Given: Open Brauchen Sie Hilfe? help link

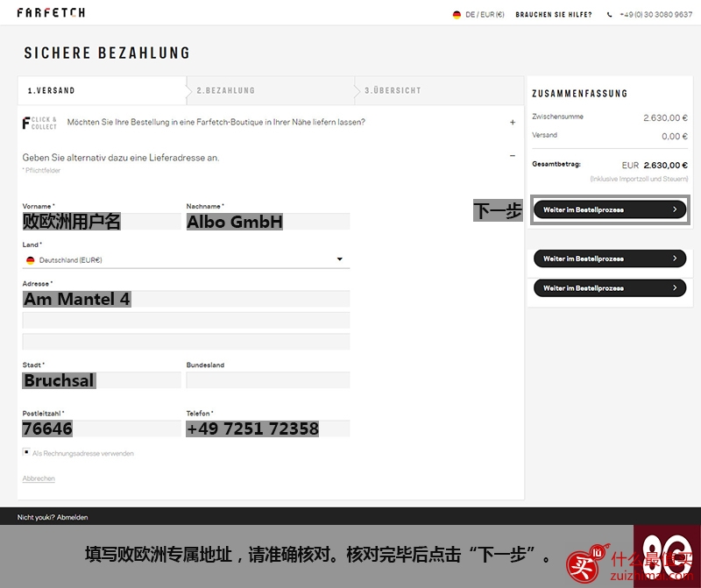Looking at the screenshot, I should click(x=554, y=15).
